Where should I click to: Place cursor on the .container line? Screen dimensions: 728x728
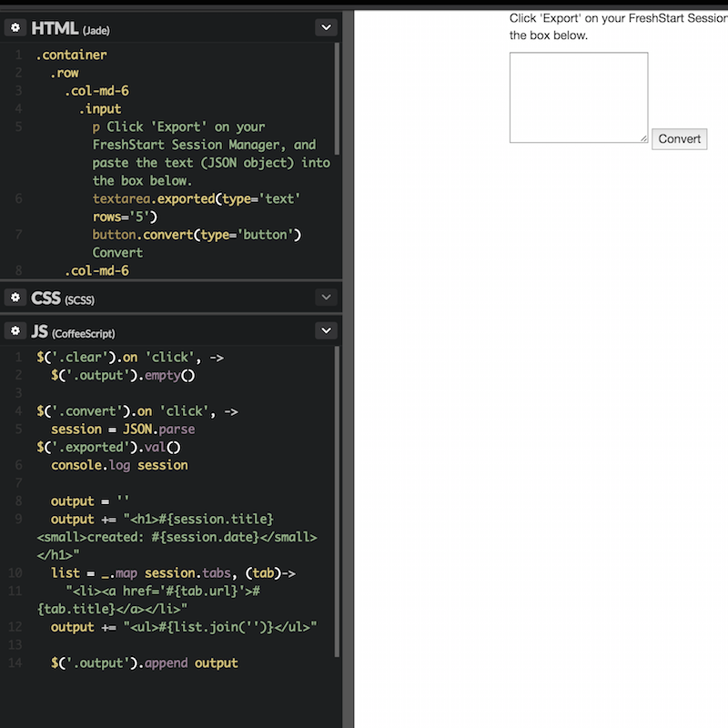[71, 55]
